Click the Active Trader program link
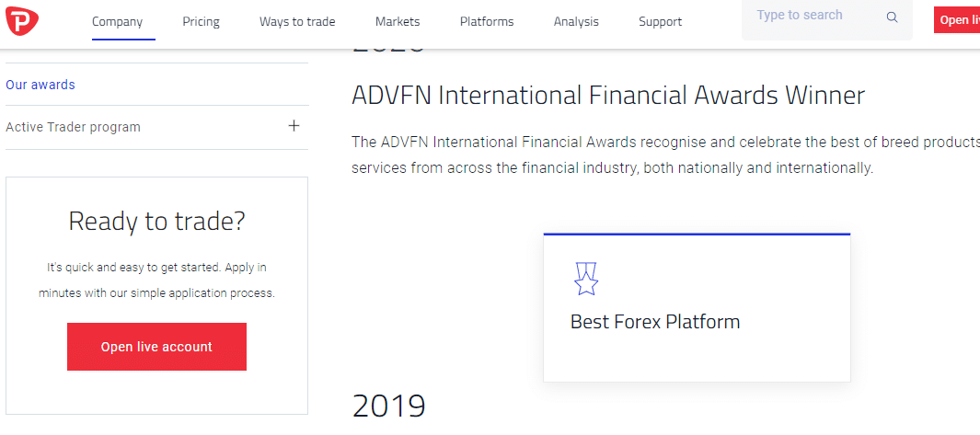This screenshot has width=980, height=435. point(74,127)
